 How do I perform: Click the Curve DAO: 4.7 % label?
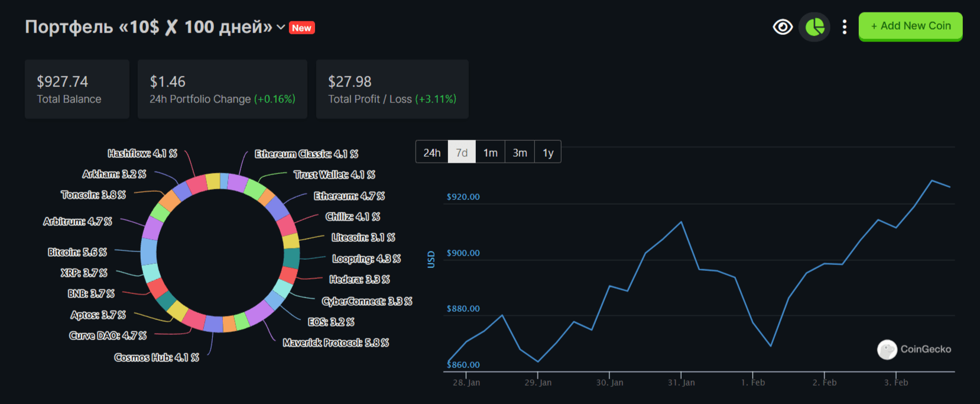[108, 335]
